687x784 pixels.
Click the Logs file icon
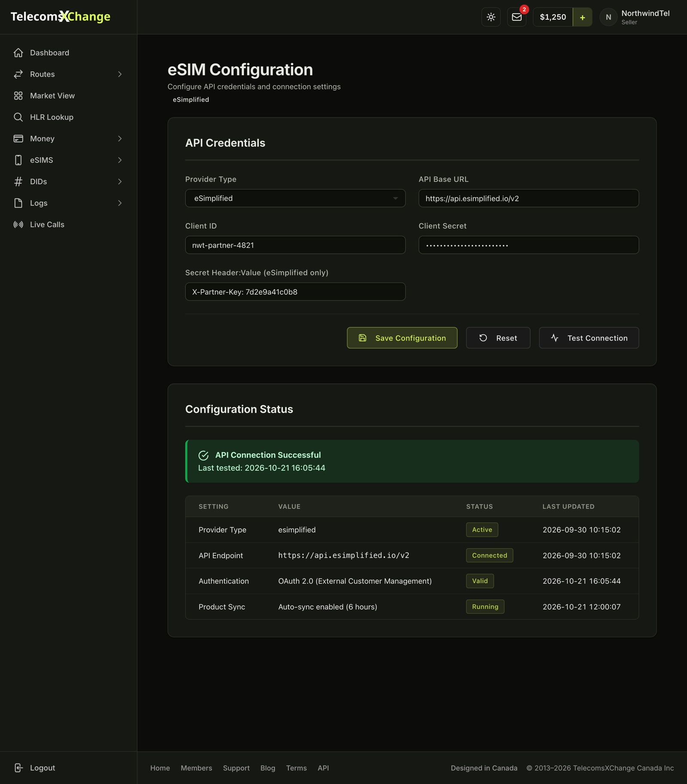pyautogui.click(x=18, y=203)
